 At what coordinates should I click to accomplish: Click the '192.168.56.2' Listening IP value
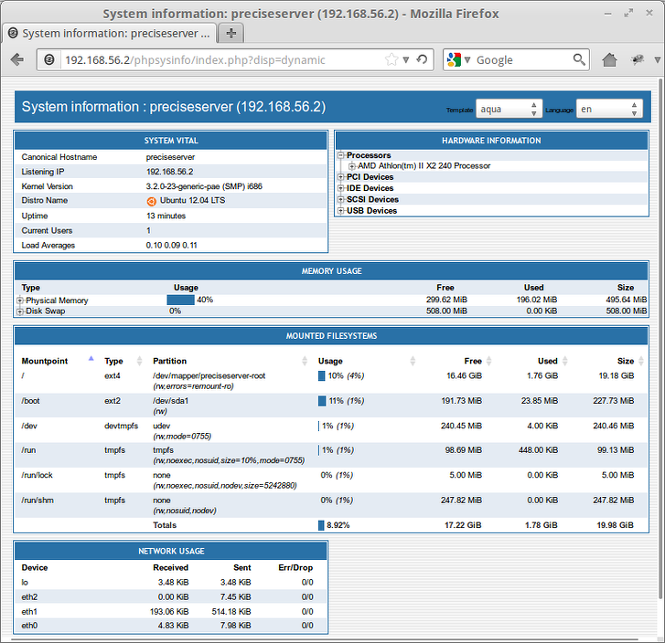click(x=170, y=172)
